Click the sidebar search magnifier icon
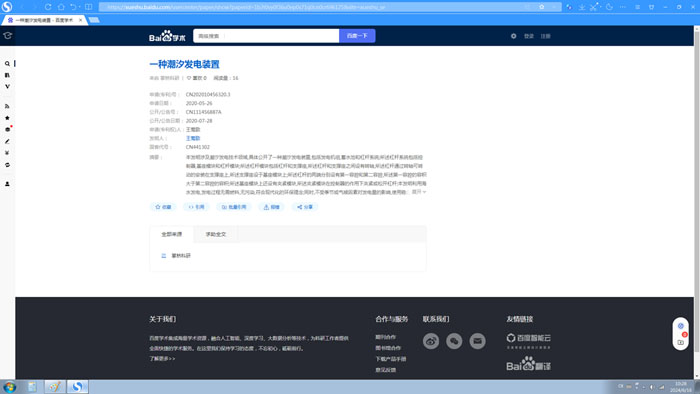700x394 pixels. (7, 64)
